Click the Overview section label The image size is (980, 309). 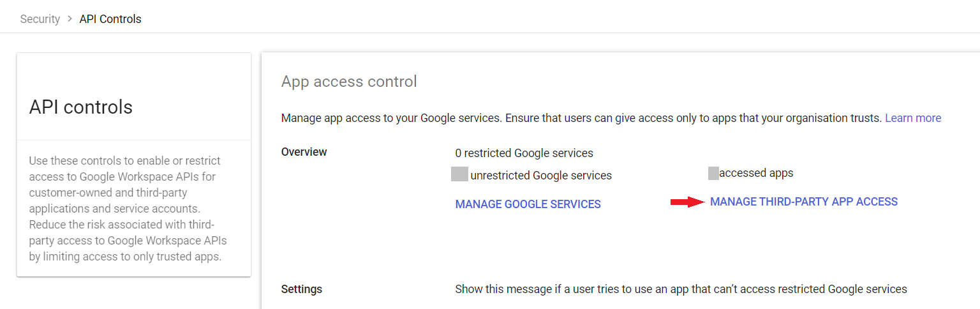coord(304,152)
